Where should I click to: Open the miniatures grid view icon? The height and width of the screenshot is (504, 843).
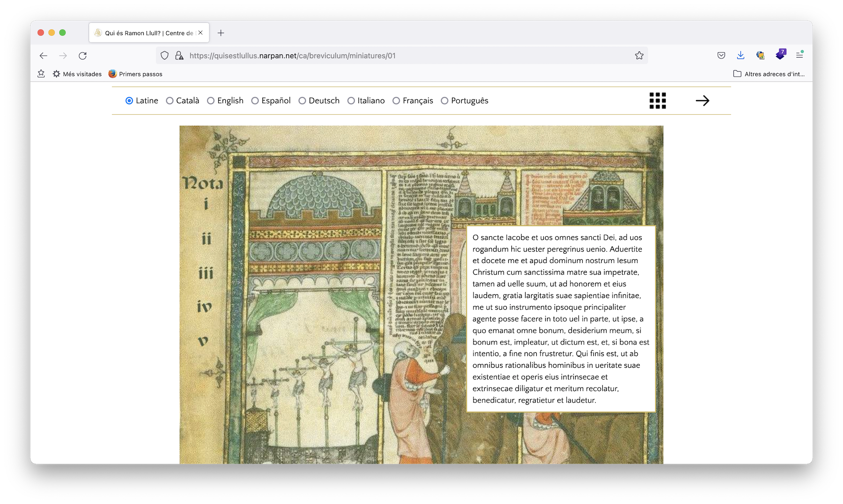(658, 101)
